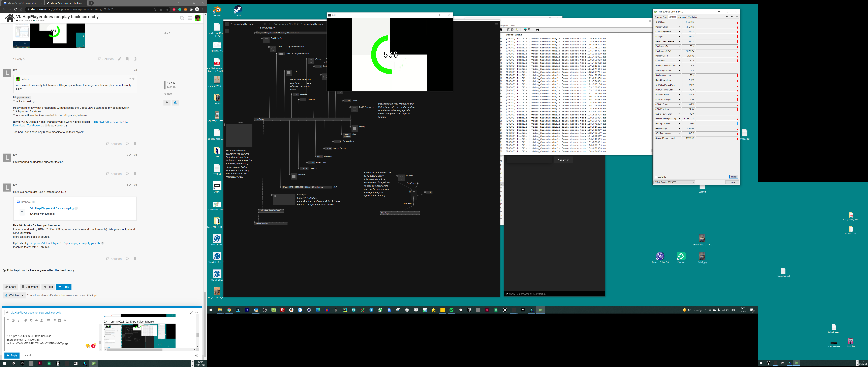Screen dimensions: 868x367
Task: Click the blockquote icon in composer toolbar
Action: 31,320
